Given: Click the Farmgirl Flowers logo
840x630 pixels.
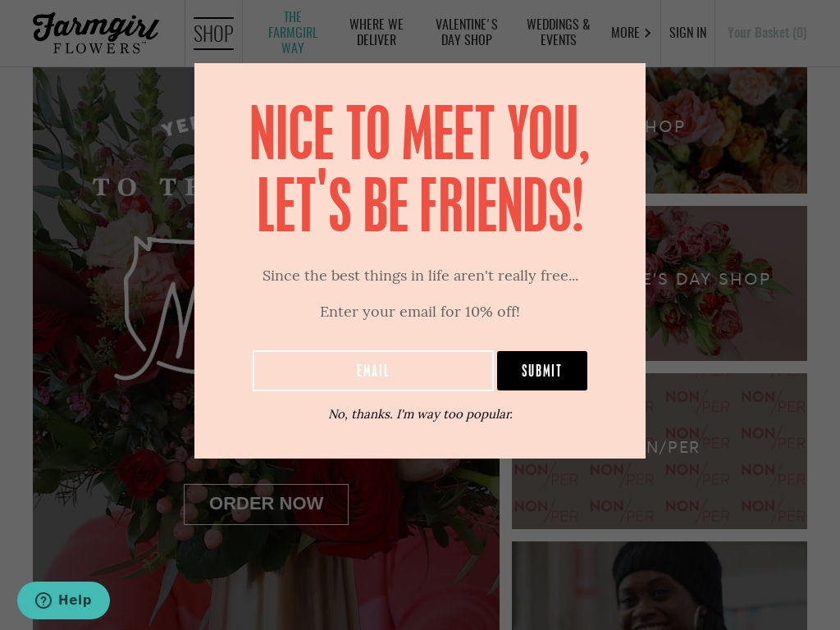Looking at the screenshot, I should [x=95, y=33].
